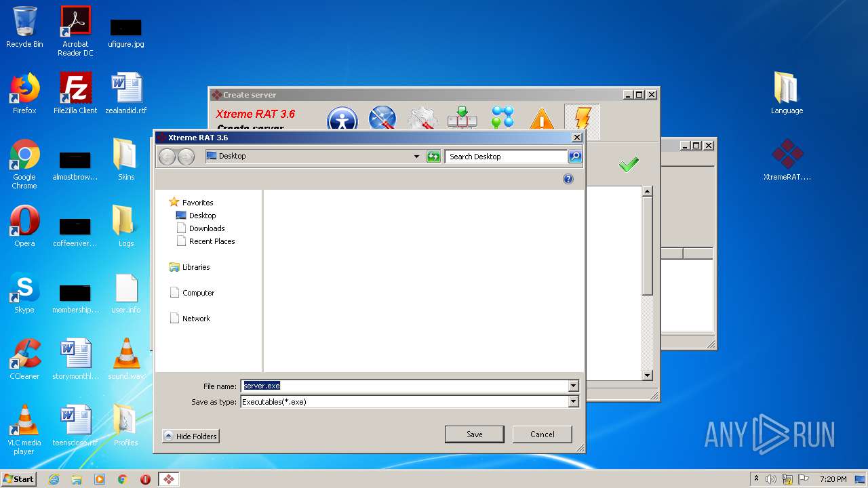Click the taskbar clock showing 7:20 PM
This screenshot has width=868, height=488.
[833, 479]
